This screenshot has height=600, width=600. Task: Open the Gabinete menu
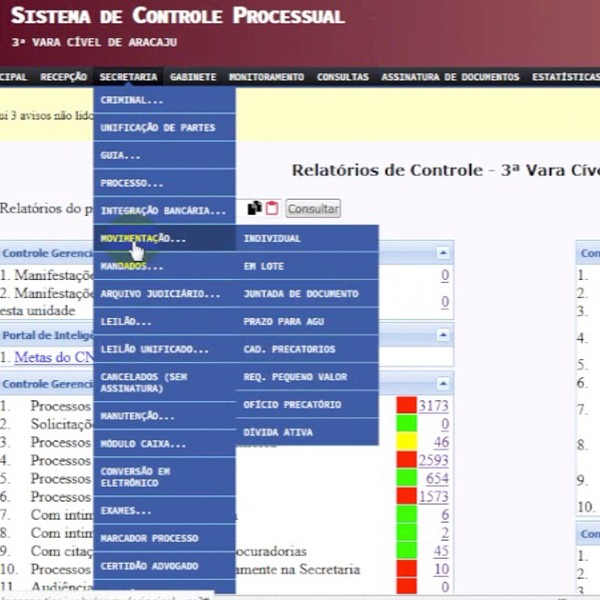click(x=193, y=77)
